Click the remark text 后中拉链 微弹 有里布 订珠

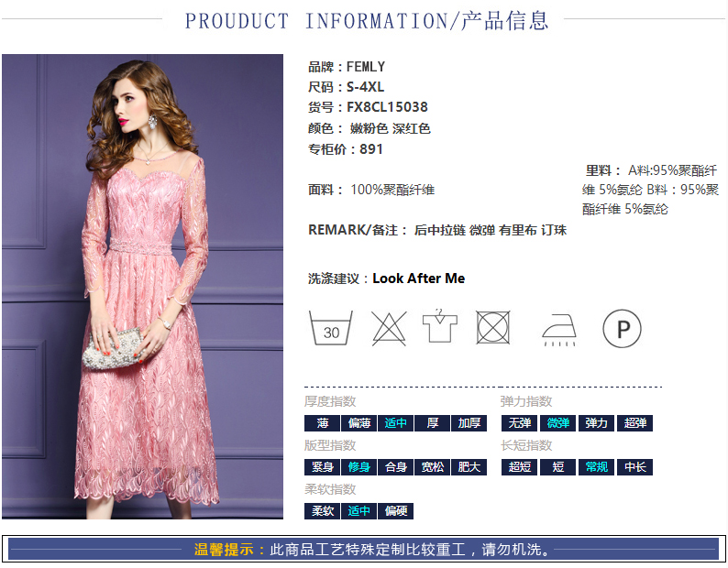pos(491,230)
